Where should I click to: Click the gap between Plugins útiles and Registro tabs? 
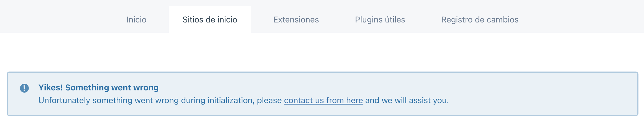pos(423,20)
